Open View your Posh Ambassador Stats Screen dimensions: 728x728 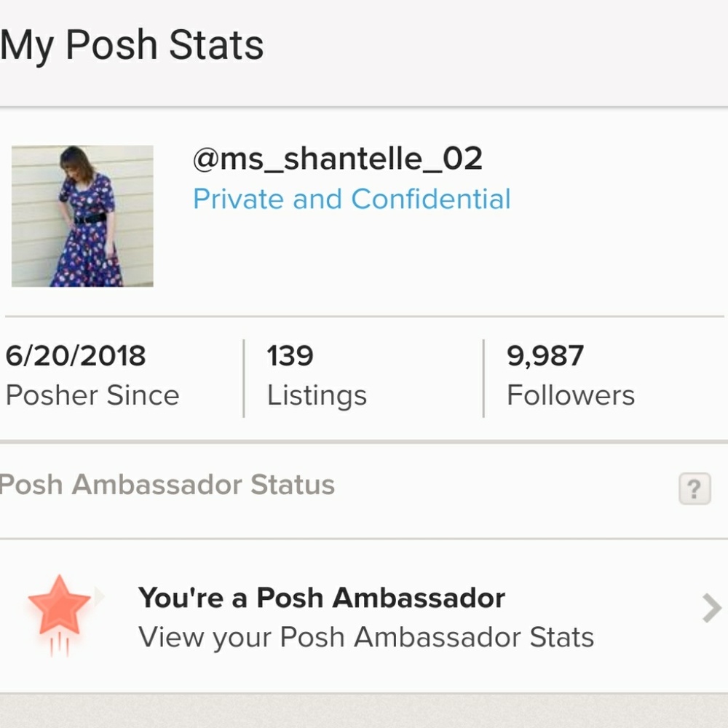coord(365,638)
